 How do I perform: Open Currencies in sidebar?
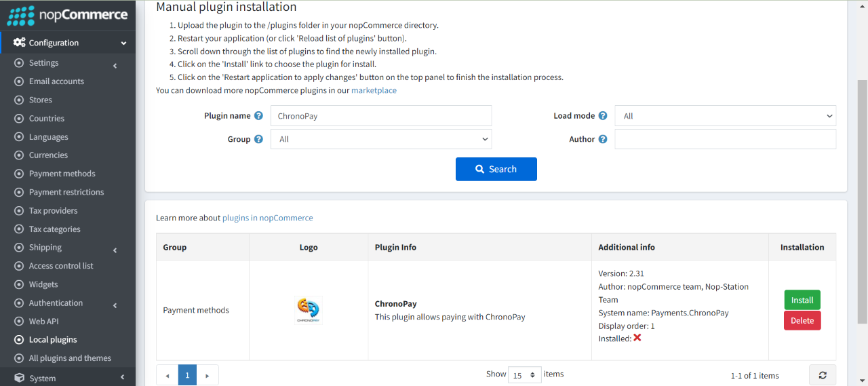click(x=48, y=155)
